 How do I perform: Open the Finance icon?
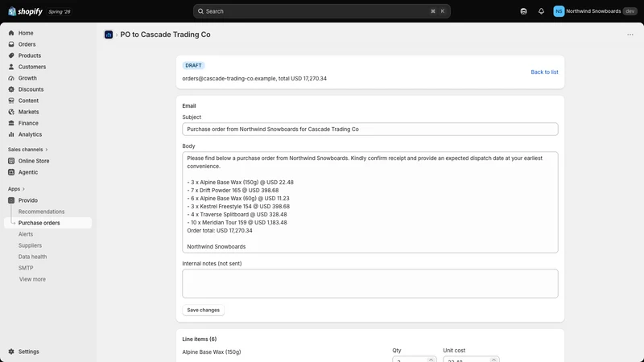coord(11,123)
